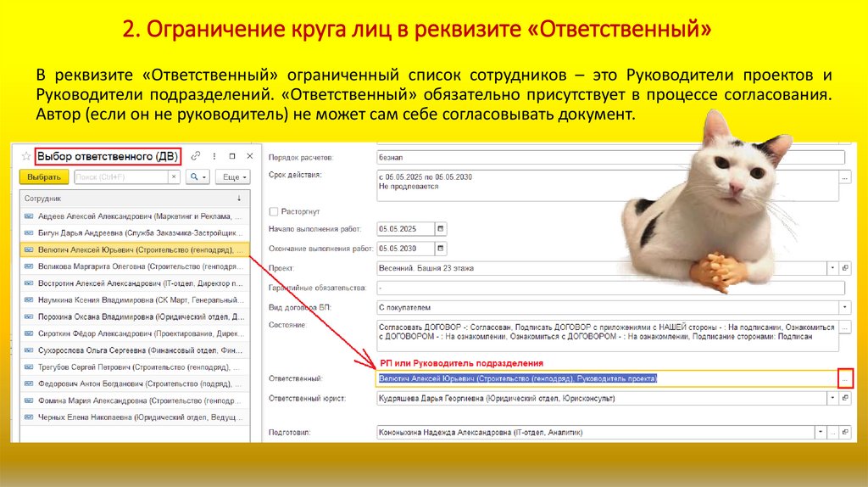This screenshot has width=868, height=487.
Task: Select employee Велютич Алексей Юрьевич in the list
Action: pos(135,250)
